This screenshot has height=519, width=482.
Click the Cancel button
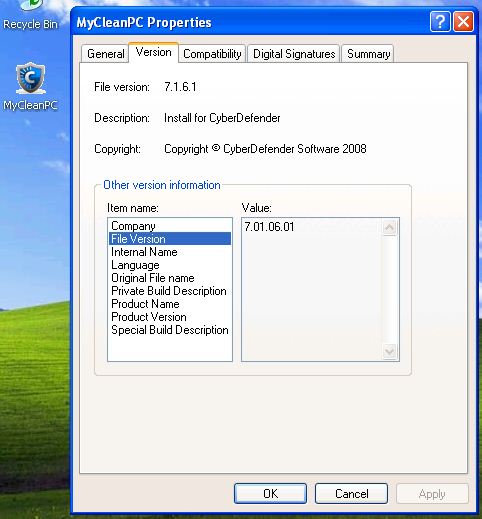351,493
